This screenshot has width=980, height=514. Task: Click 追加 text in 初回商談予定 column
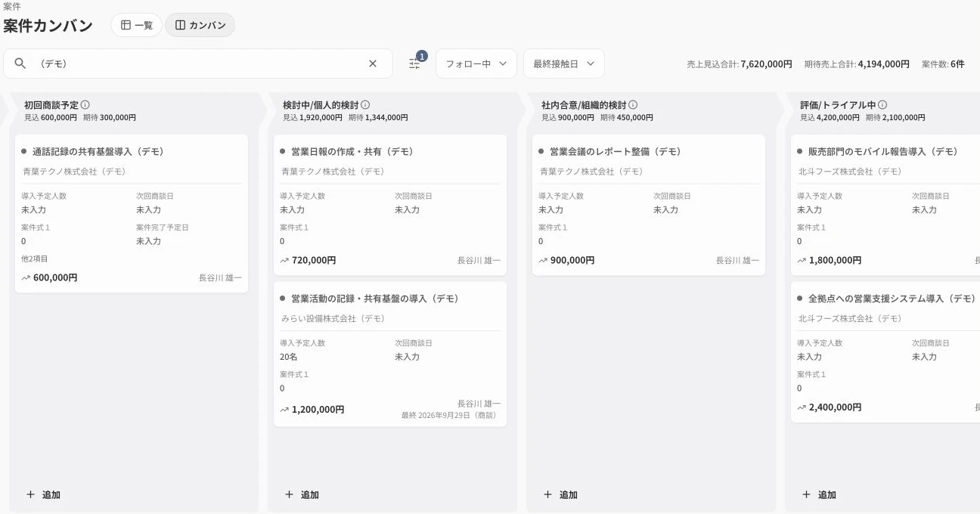click(51, 495)
